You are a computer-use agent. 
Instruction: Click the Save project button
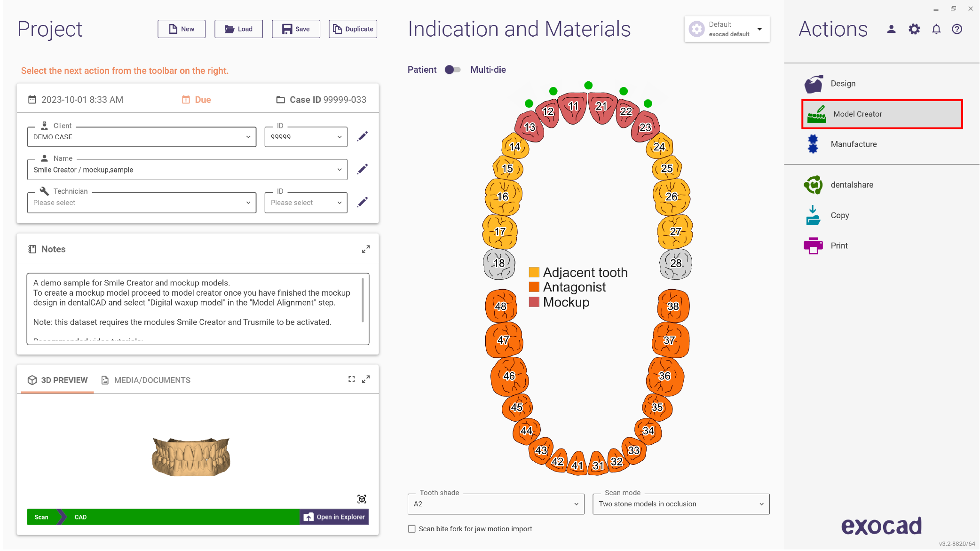(296, 29)
